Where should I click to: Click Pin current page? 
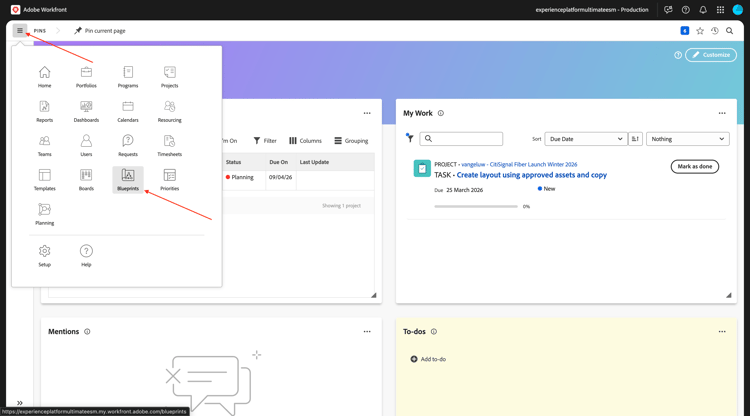coord(100,31)
